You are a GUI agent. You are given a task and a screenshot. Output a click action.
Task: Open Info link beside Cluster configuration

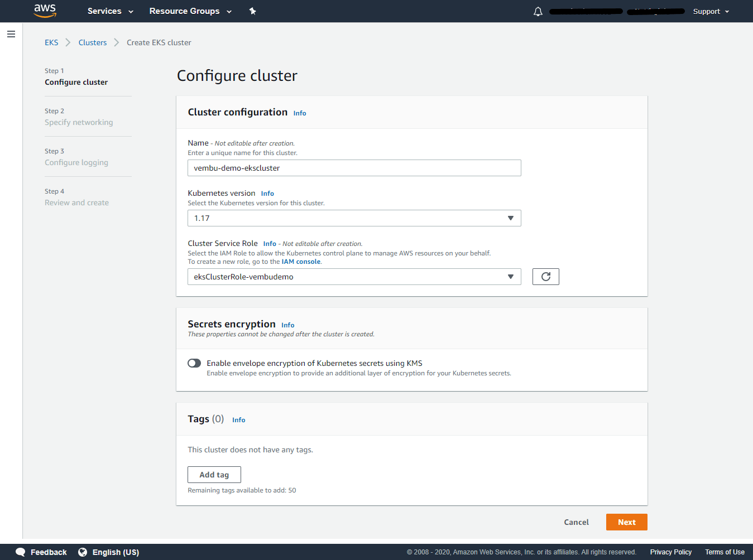[300, 113]
